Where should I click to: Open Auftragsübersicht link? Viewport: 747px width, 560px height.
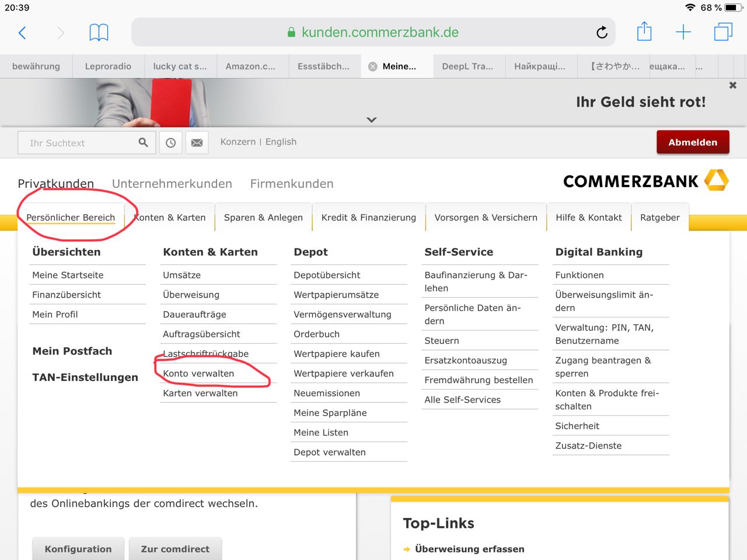click(x=201, y=334)
